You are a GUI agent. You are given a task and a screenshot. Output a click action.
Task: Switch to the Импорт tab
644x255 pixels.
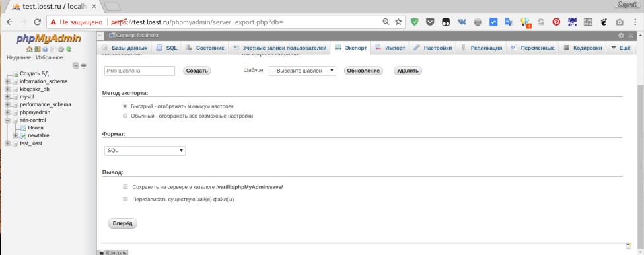[389, 48]
